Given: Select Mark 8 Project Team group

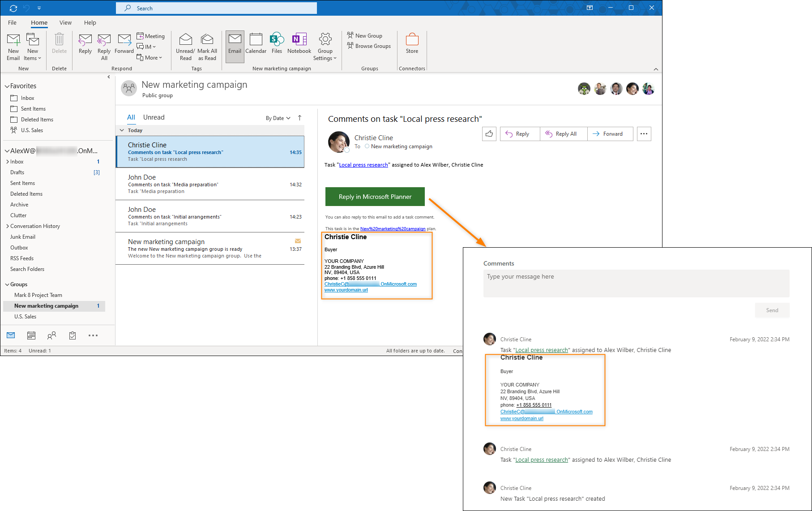Looking at the screenshot, I should 38,295.
